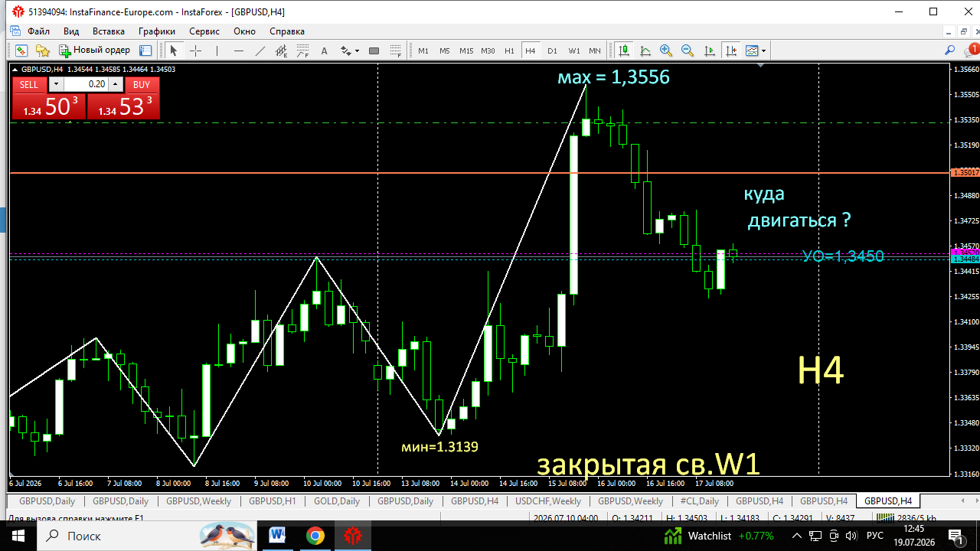Click the red SELL button

coord(28,84)
